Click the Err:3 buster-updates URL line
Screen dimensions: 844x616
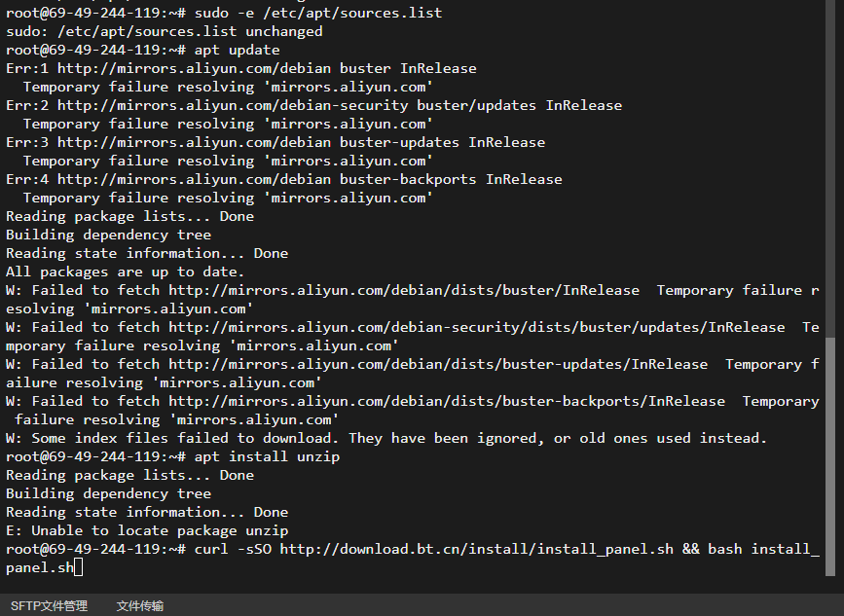point(275,143)
